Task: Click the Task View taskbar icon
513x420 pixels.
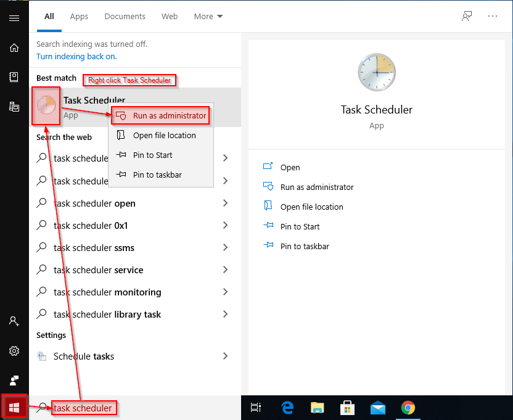Action: pos(256,408)
